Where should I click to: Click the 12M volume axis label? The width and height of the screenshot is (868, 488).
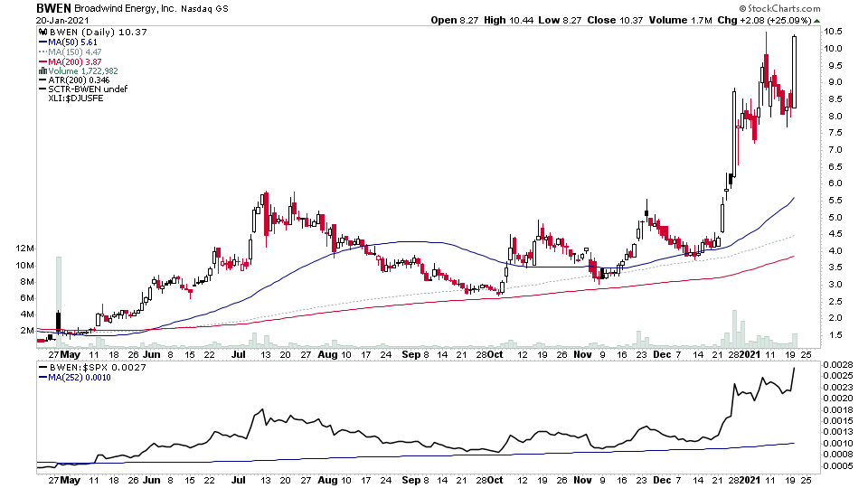[x=25, y=249]
